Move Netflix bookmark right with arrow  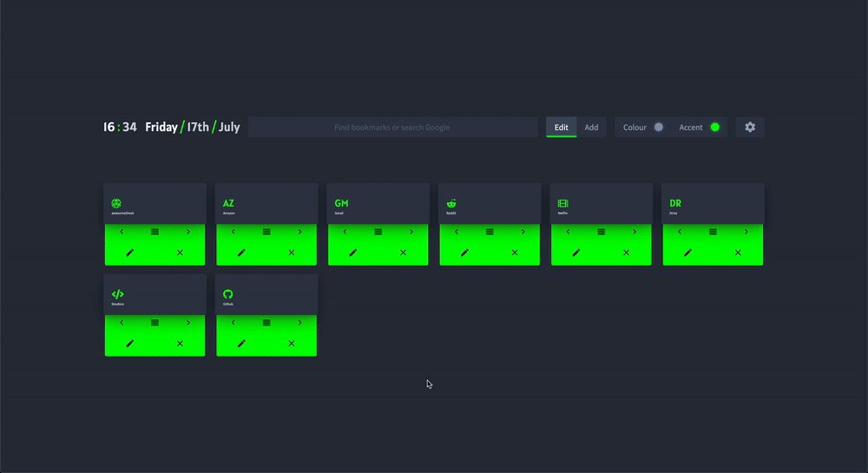pos(635,232)
